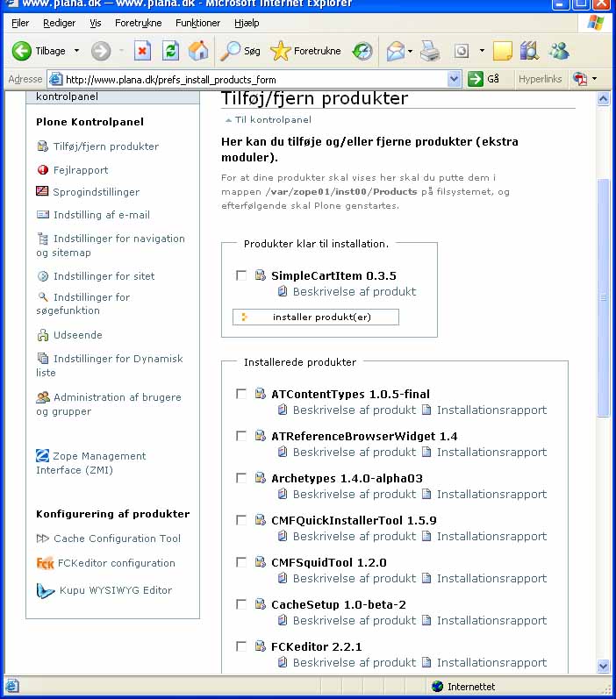
Task: Open the Mail button dropdown arrow
Action: pyautogui.click(x=410, y=51)
